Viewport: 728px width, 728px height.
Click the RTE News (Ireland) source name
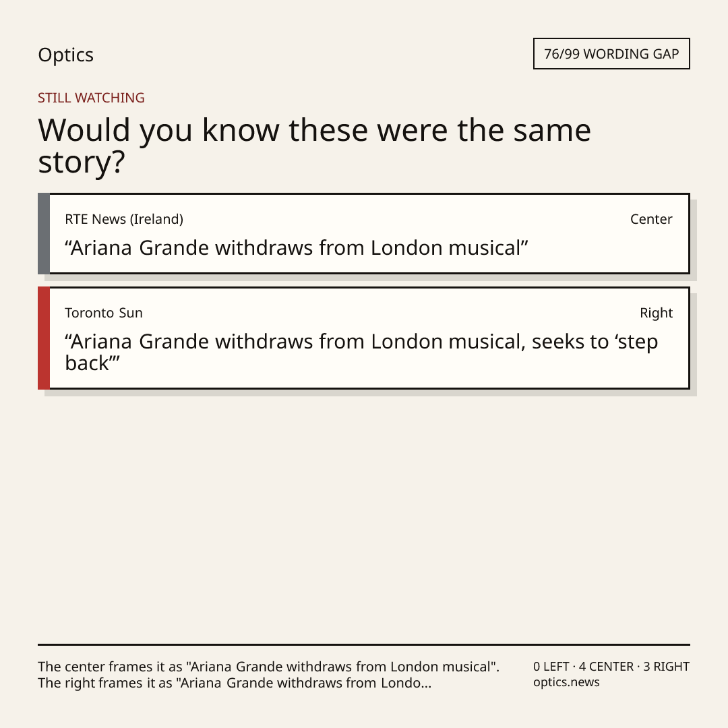coord(124,219)
